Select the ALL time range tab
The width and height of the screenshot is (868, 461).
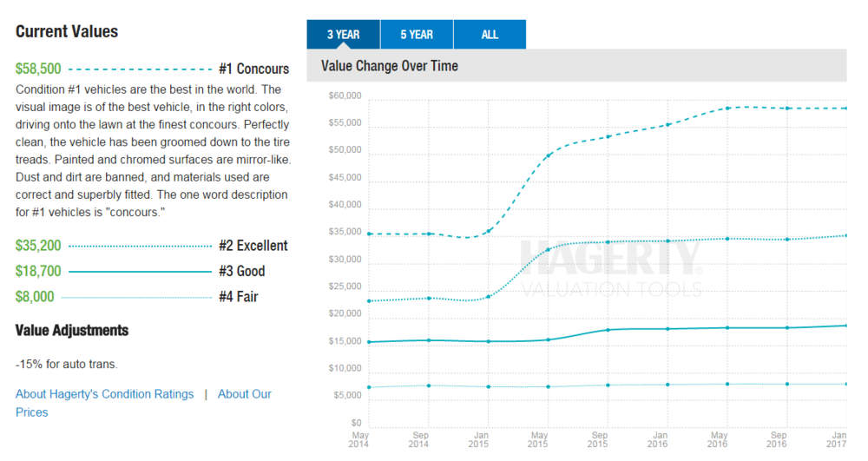tap(490, 35)
